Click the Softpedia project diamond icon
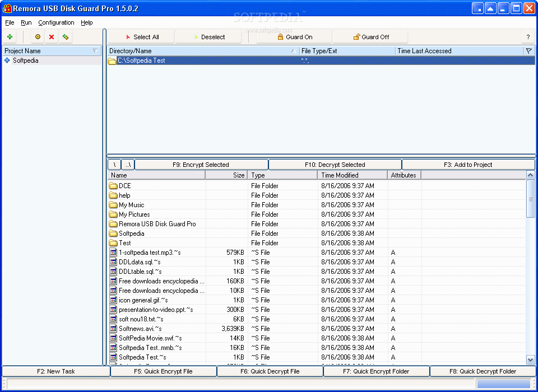 click(x=7, y=60)
